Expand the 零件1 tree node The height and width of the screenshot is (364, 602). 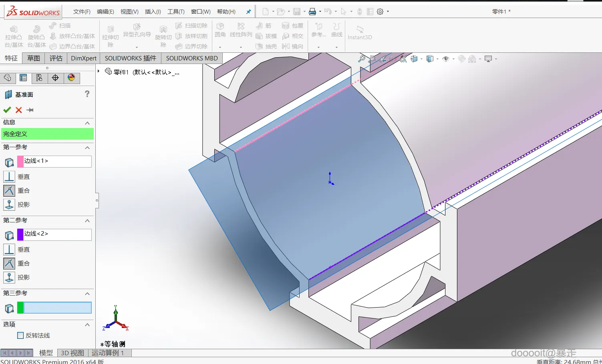point(99,71)
